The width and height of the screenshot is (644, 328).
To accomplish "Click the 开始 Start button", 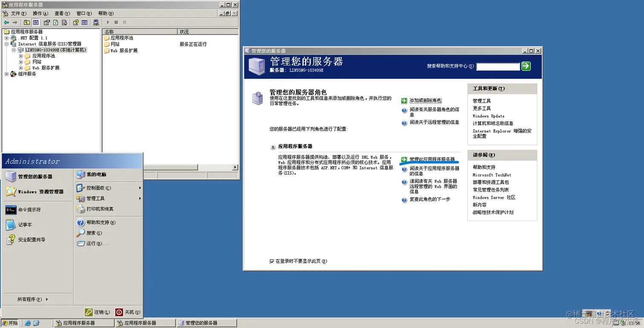I will tap(10, 323).
